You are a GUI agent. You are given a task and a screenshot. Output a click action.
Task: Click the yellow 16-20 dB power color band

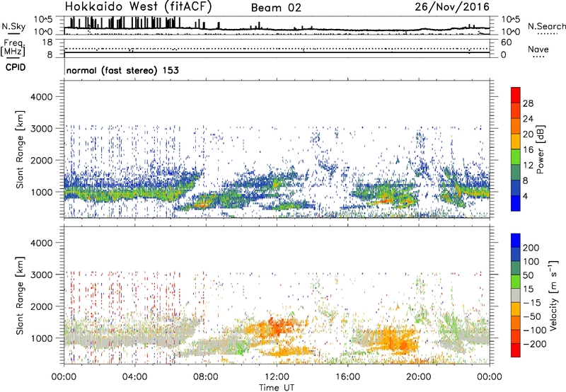516,141
